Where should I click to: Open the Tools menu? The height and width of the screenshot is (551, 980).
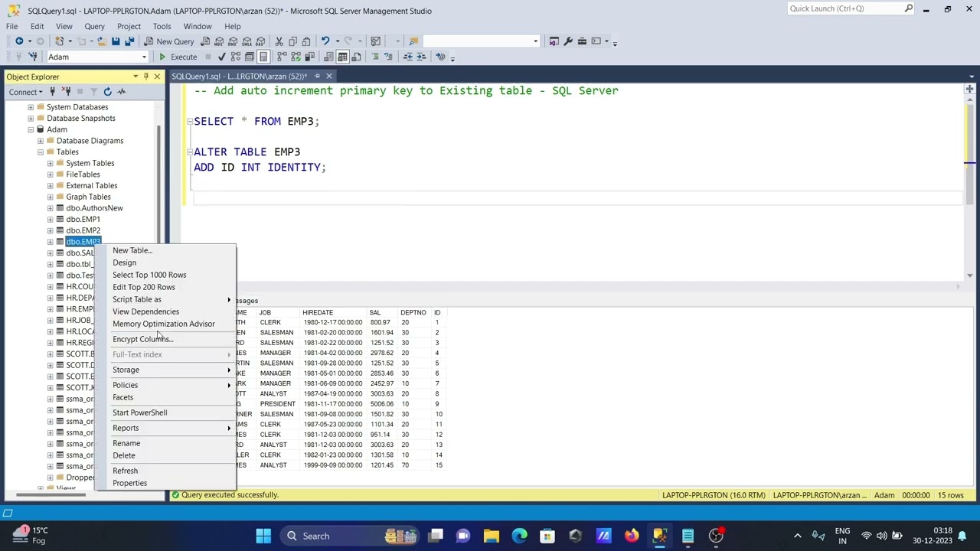(162, 26)
